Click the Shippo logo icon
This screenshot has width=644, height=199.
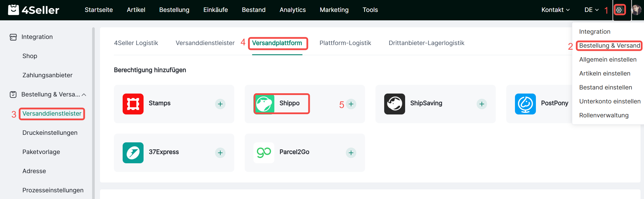(x=264, y=104)
